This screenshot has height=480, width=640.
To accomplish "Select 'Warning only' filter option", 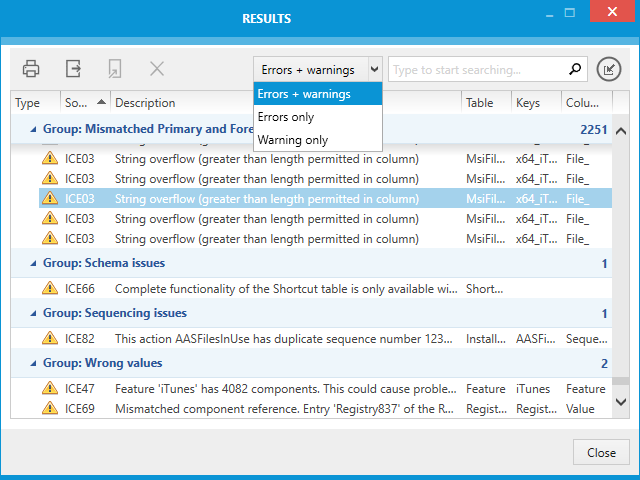I will 292,140.
